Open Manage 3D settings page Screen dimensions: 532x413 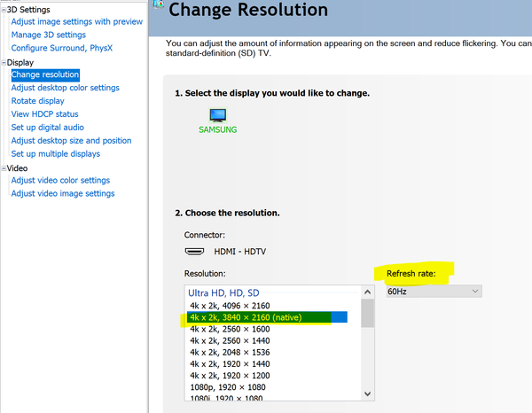pyautogui.click(x=49, y=35)
